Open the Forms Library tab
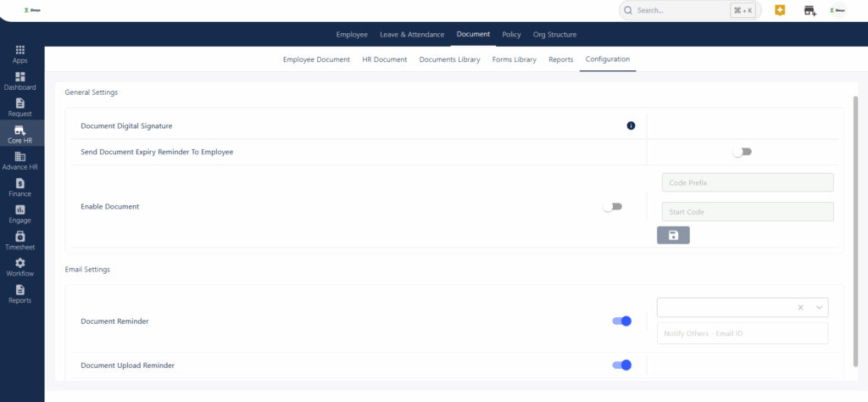The height and width of the screenshot is (402, 868). coord(515,59)
